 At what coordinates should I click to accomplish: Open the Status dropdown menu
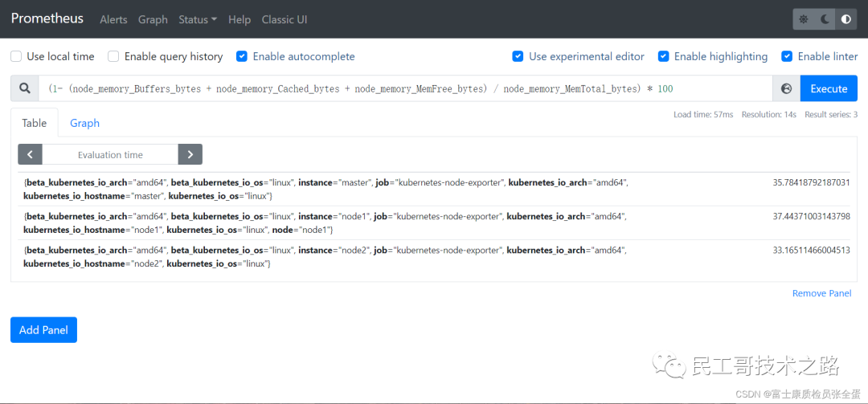click(198, 19)
